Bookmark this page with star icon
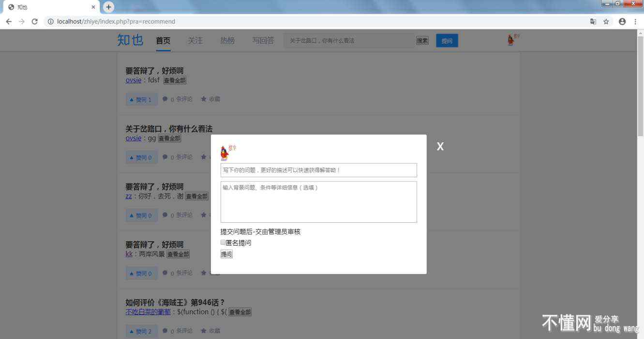This screenshot has height=339, width=644. [x=606, y=21]
